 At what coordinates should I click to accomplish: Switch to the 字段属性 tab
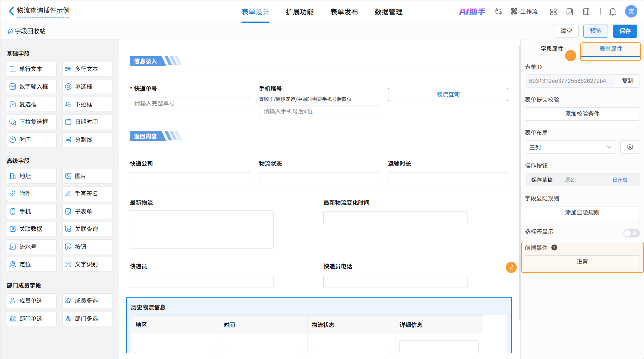552,49
